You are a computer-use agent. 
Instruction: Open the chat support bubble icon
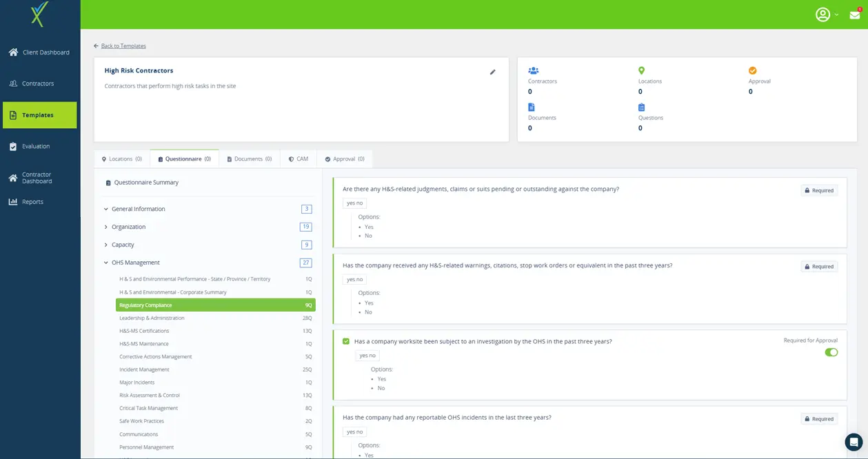tap(854, 442)
